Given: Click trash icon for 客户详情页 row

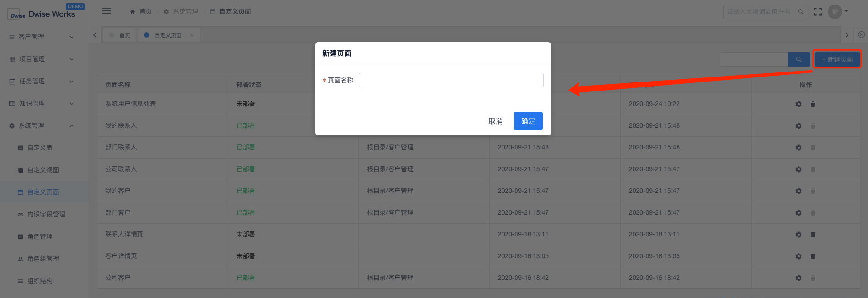Looking at the screenshot, I should click(813, 256).
